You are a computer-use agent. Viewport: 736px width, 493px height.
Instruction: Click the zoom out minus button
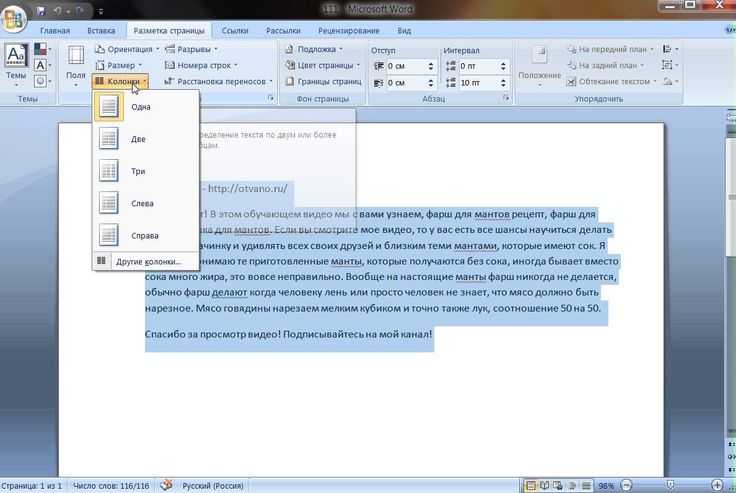coord(627,485)
